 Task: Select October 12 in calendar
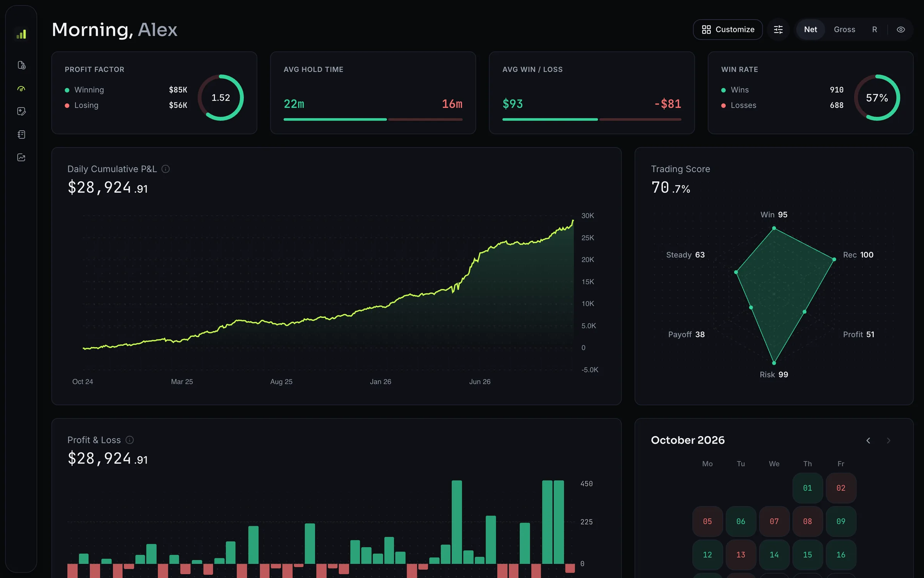pyautogui.click(x=707, y=555)
